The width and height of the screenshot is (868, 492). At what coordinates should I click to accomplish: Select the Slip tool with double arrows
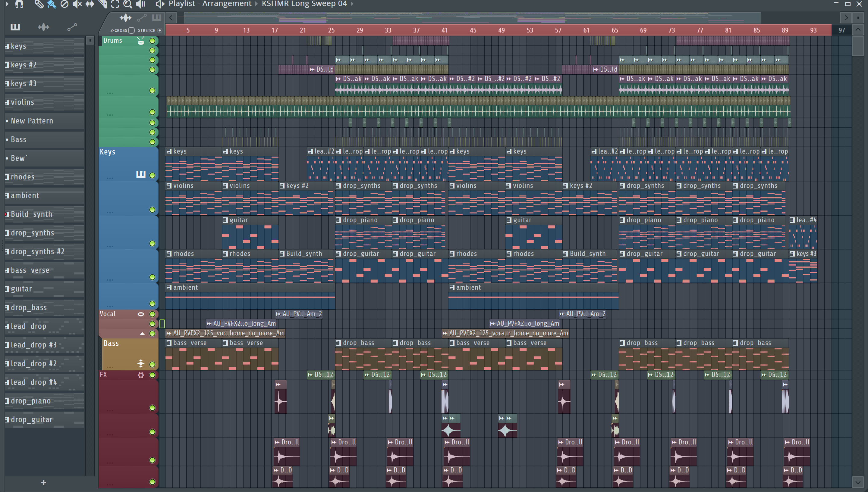point(90,4)
